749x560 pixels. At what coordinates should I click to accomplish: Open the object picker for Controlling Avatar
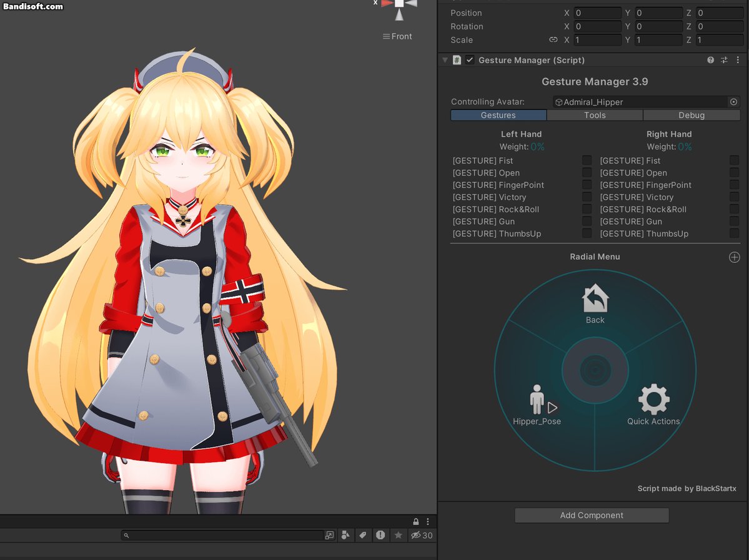[x=734, y=102]
